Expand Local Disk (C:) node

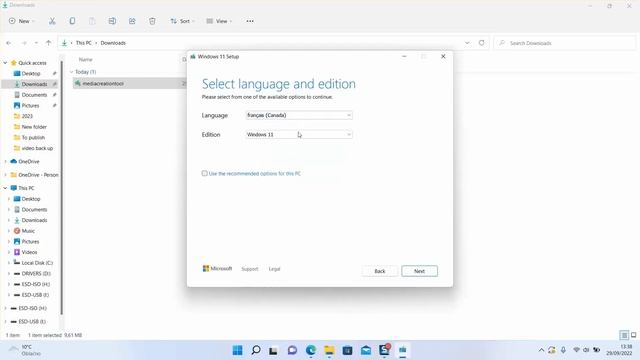tap(9, 263)
